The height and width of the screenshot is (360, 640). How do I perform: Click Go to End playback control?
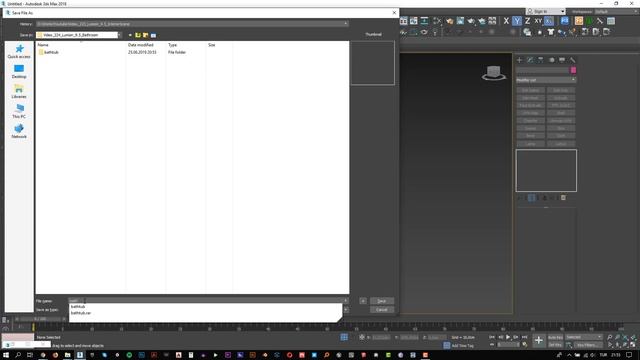point(524,337)
